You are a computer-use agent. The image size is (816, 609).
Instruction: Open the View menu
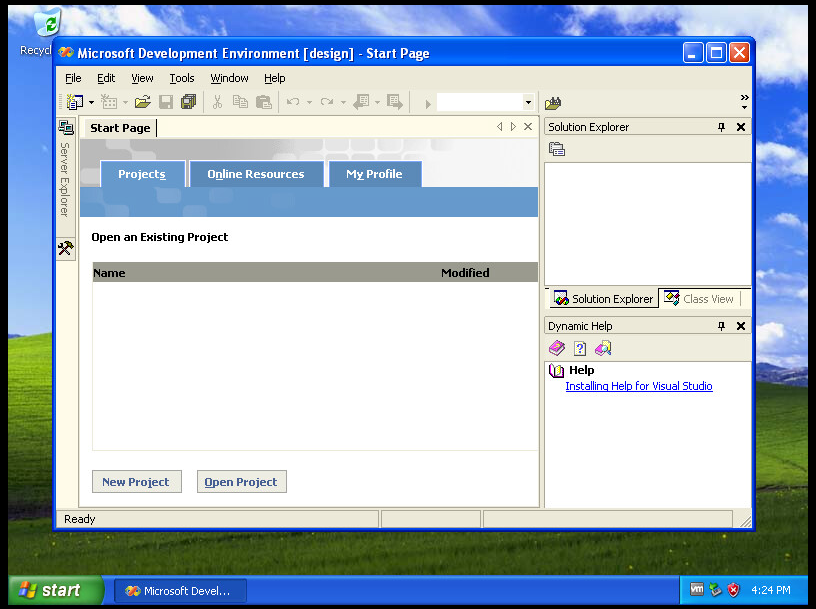pos(142,78)
